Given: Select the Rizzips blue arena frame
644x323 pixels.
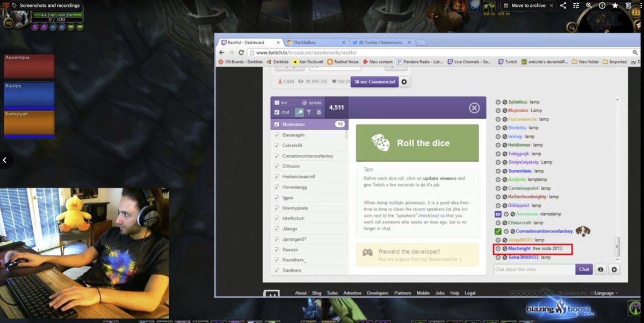Looking at the screenshot, I should tap(29, 96).
